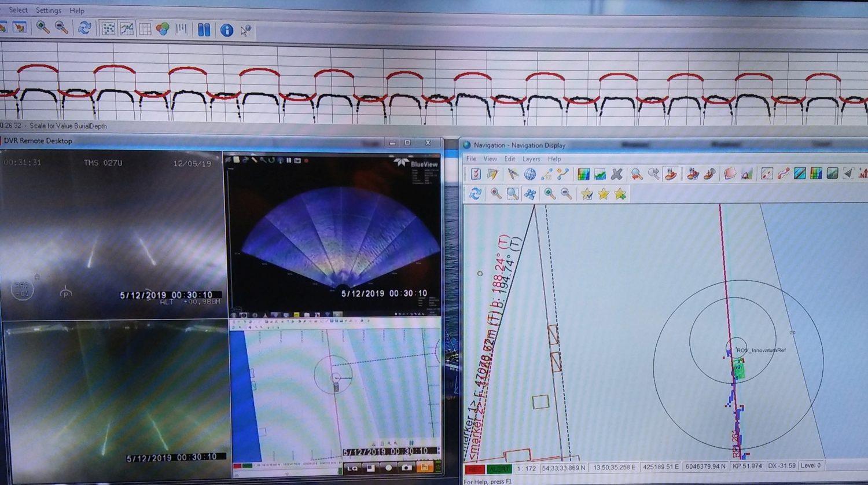Activate the What's This help cursor
This screenshot has width=868, height=485.
[x=245, y=31]
